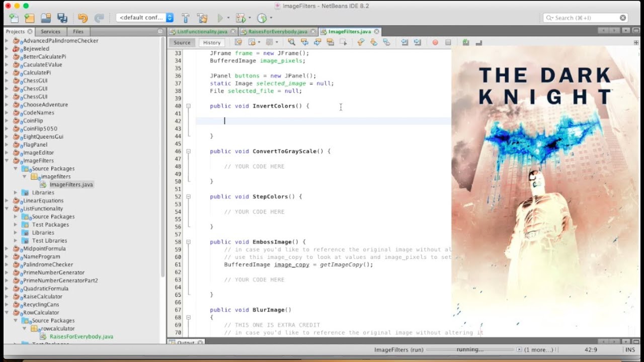Click the Clean and Build icon

(202, 18)
